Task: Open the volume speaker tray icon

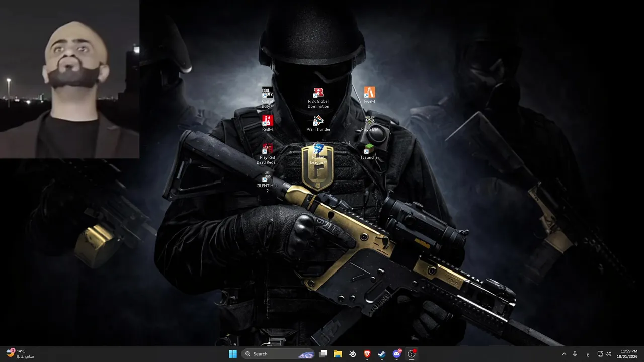Action: point(608,354)
